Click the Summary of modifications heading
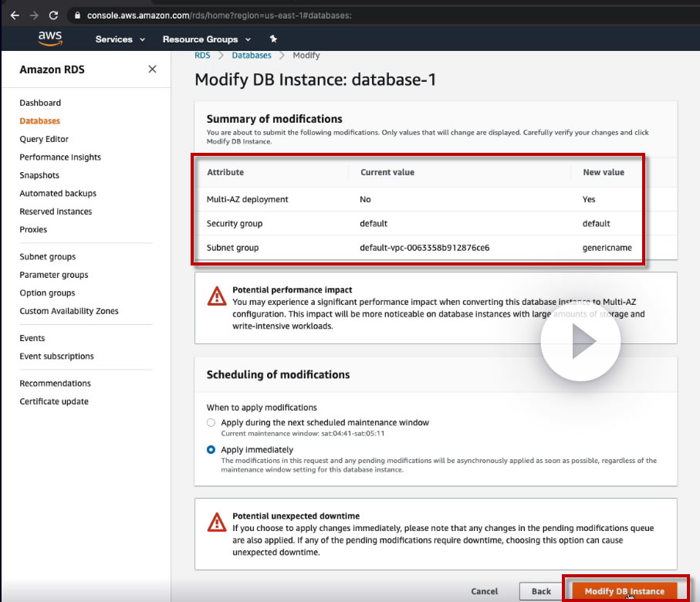700x602 pixels. [x=275, y=119]
